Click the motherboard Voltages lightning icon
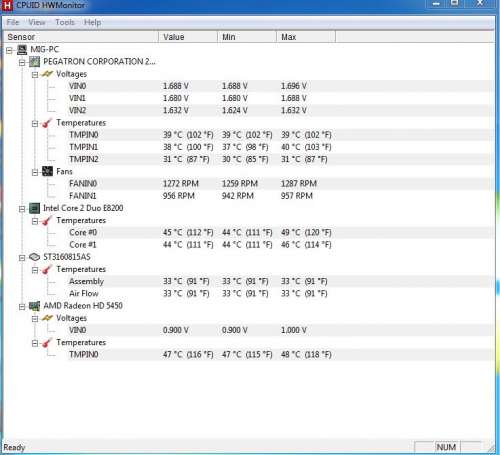This screenshot has width=500, height=455. 47,74
